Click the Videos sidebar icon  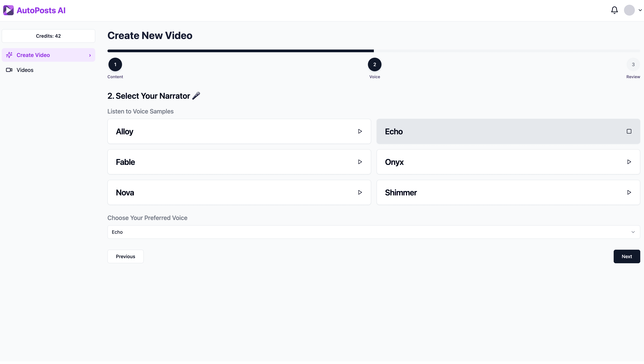(x=9, y=70)
